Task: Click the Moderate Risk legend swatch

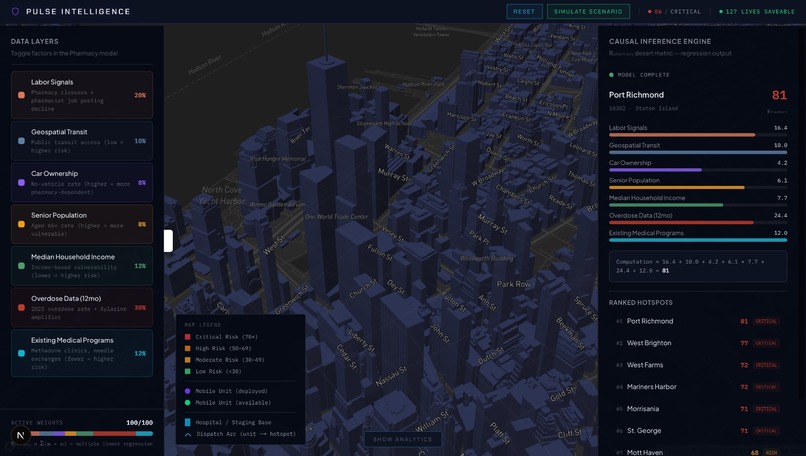Action: [188, 360]
